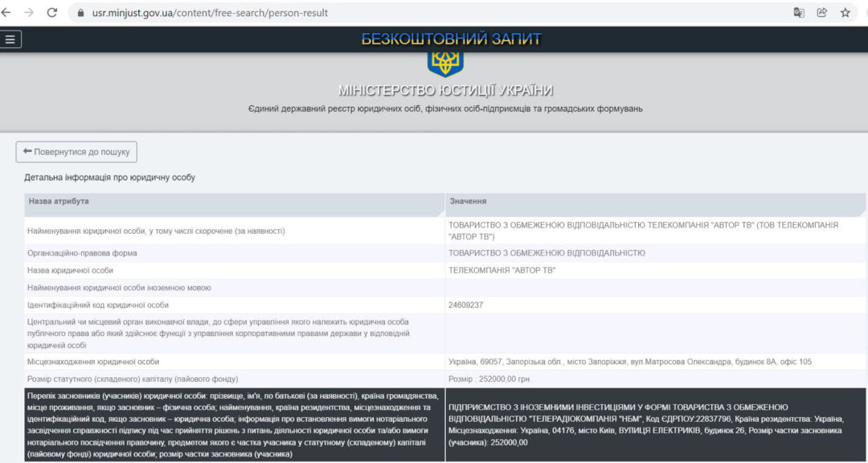The height and width of the screenshot is (463, 868).
Task: Click the 'БЕЗКОШТОВНИЙ ЗАПИТ' header title
Action: [451, 39]
